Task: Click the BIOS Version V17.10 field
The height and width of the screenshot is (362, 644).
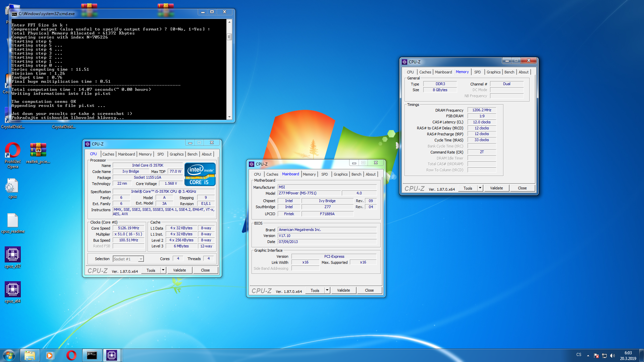Action: tap(327, 236)
